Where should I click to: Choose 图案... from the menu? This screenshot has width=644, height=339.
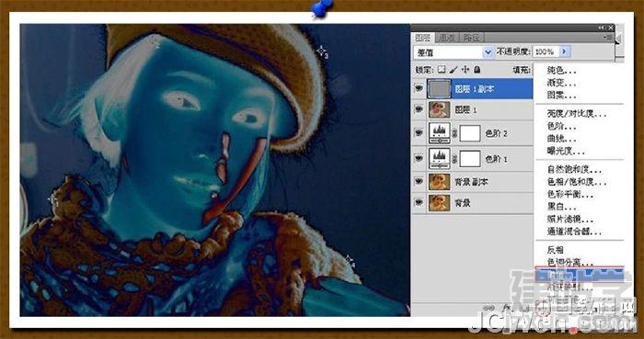[561, 96]
